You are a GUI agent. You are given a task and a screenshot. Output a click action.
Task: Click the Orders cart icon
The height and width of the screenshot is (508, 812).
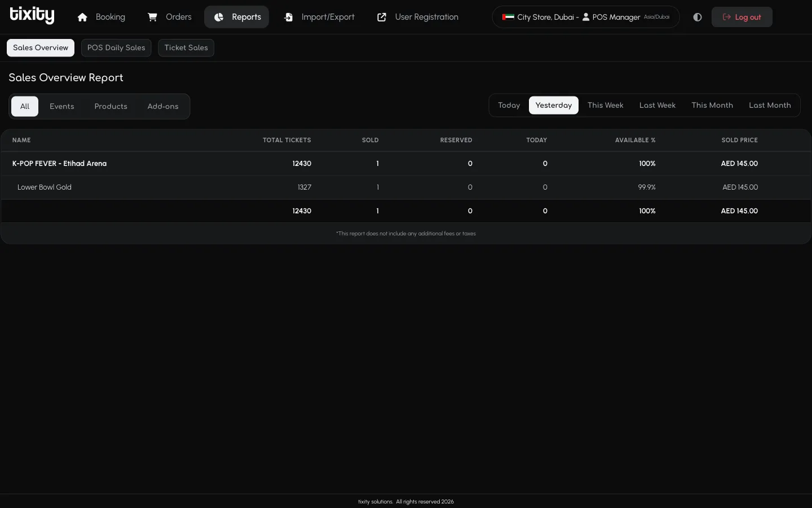152,17
